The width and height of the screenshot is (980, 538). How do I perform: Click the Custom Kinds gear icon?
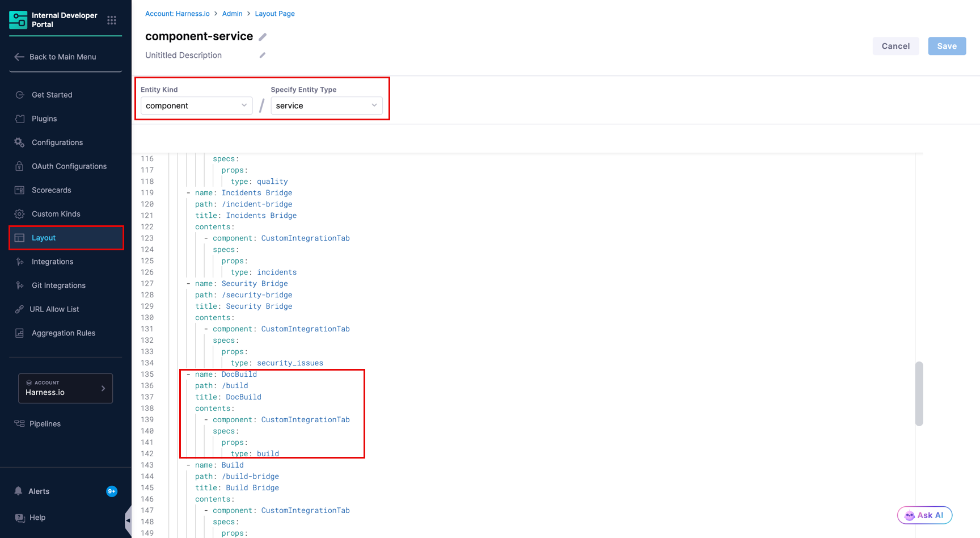click(x=20, y=214)
